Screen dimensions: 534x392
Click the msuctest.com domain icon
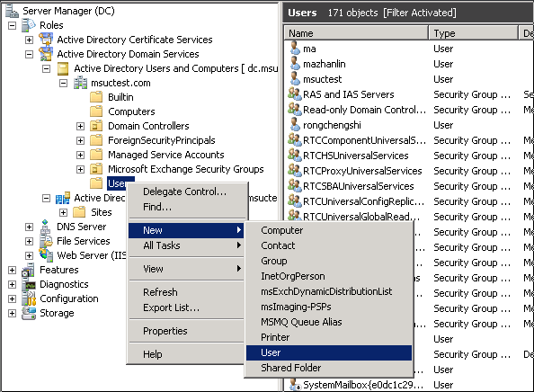(80, 83)
